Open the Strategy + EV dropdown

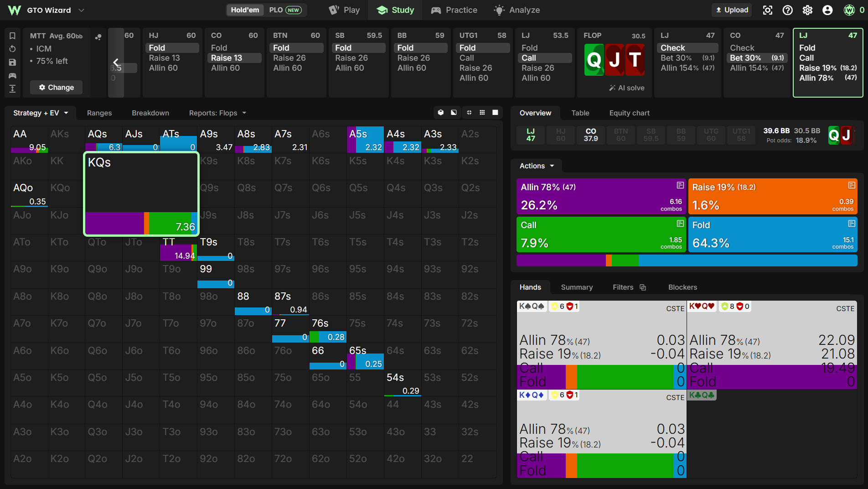[x=41, y=113]
